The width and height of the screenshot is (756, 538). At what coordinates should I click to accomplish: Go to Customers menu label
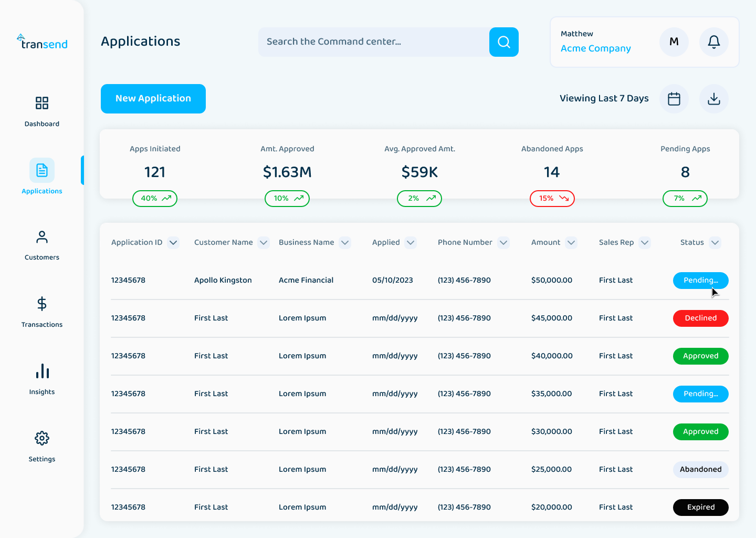pos(42,257)
